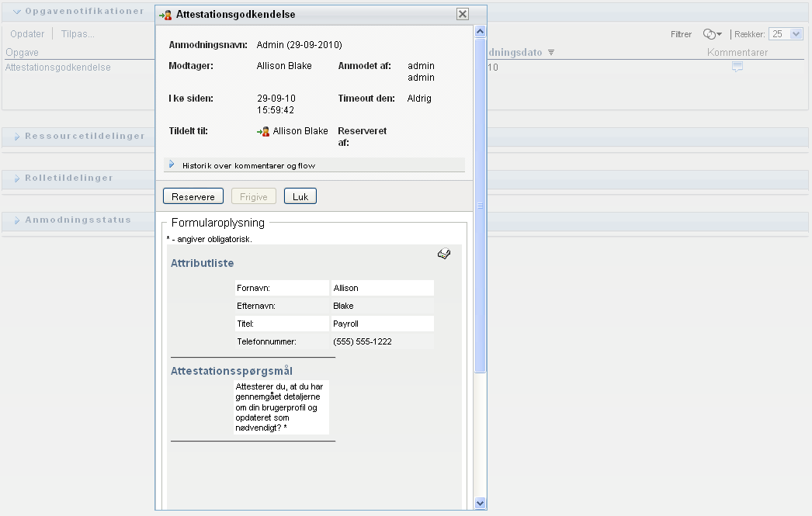
Task: Expand the Anmodningsstatus section
Action: (x=17, y=220)
